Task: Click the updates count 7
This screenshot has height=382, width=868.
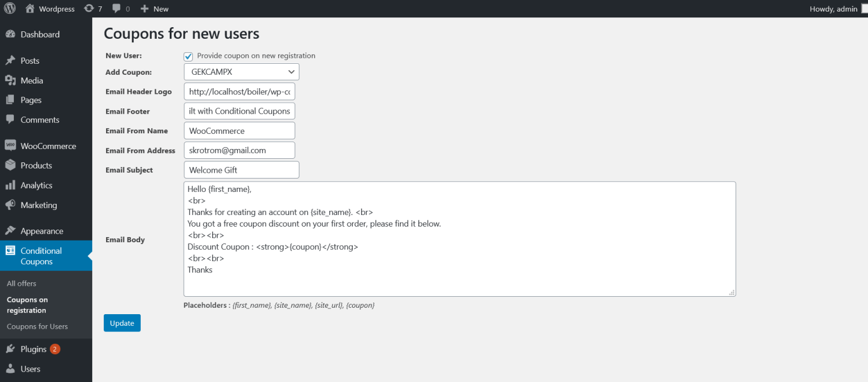Action: (x=100, y=9)
